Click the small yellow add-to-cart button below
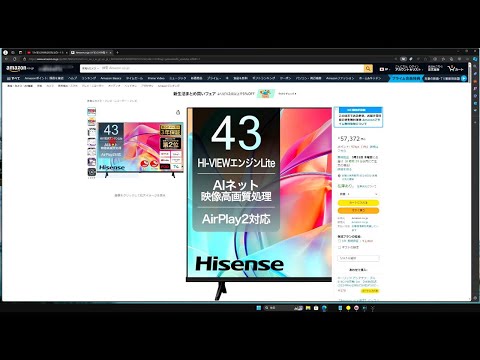 [370, 291]
